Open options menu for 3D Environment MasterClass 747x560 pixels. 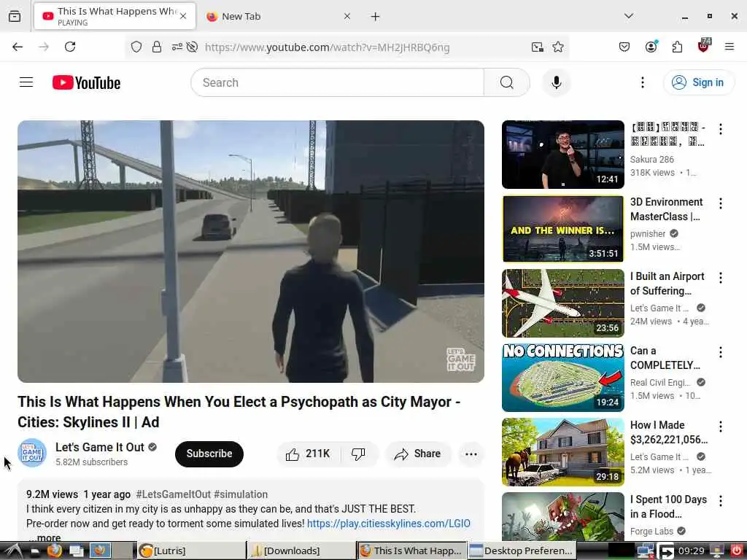click(720, 203)
